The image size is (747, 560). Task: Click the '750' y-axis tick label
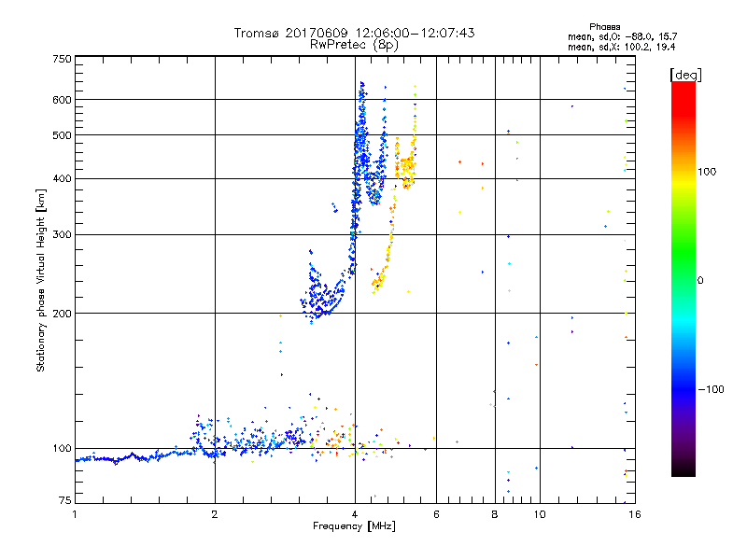(62, 59)
